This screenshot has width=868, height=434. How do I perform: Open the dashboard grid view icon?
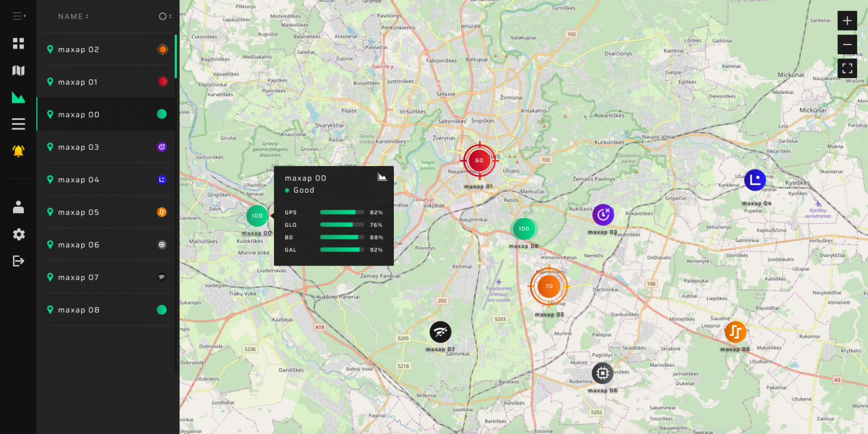(19, 44)
